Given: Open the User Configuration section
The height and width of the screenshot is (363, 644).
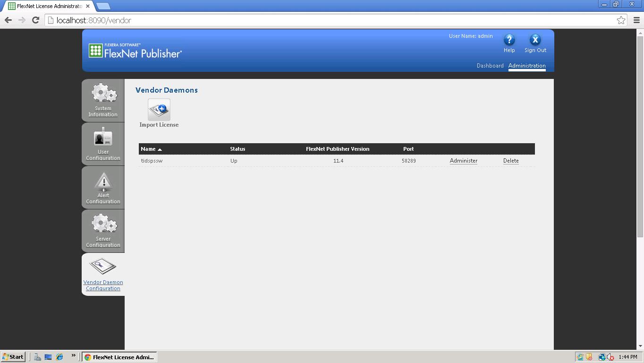Looking at the screenshot, I should (x=103, y=144).
